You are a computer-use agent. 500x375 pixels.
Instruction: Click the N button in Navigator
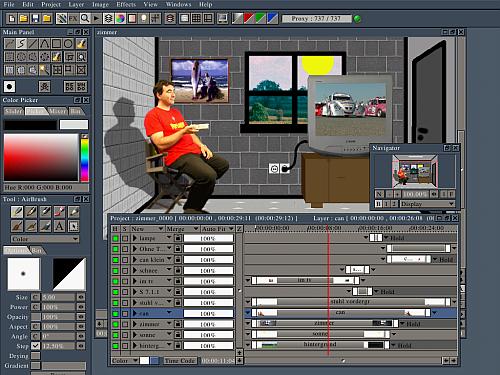[x=379, y=194]
